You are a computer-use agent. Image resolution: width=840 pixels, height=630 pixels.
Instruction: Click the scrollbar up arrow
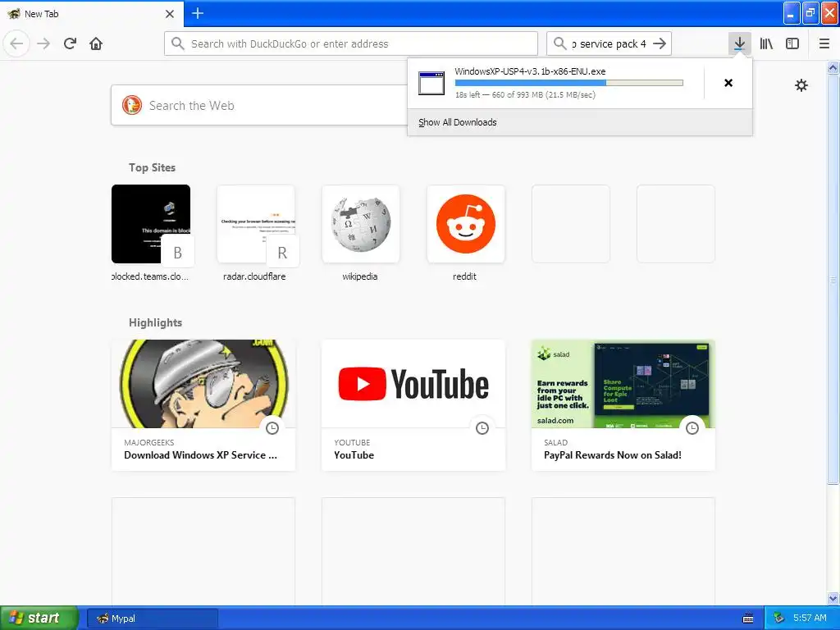pyautogui.click(x=833, y=67)
